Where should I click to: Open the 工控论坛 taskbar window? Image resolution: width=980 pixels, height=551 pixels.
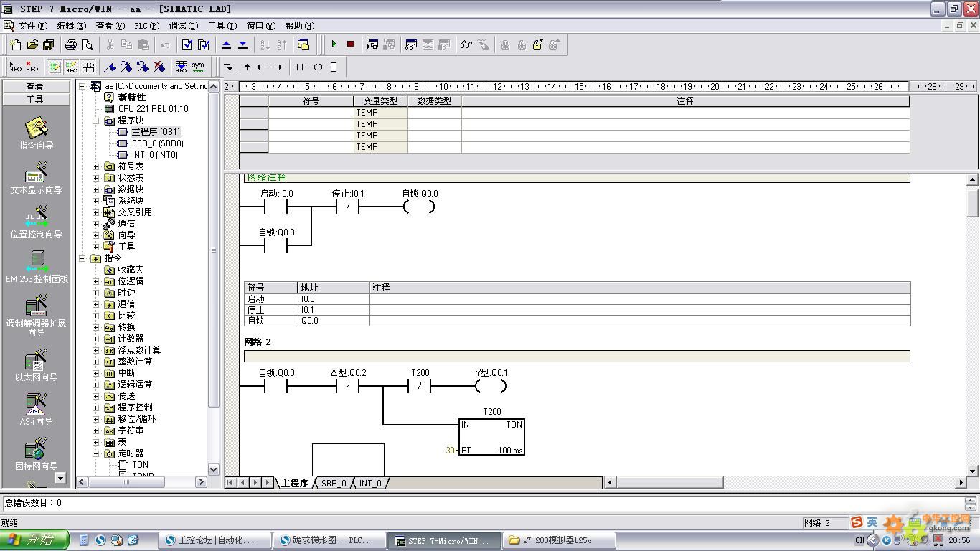point(215,540)
